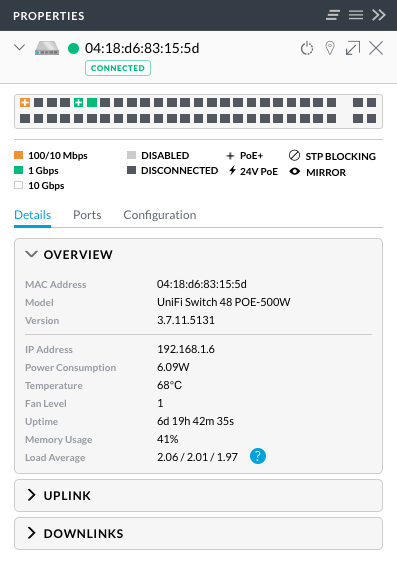Collapse the Overview section
This screenshot has height=563, width=397.
32,254
